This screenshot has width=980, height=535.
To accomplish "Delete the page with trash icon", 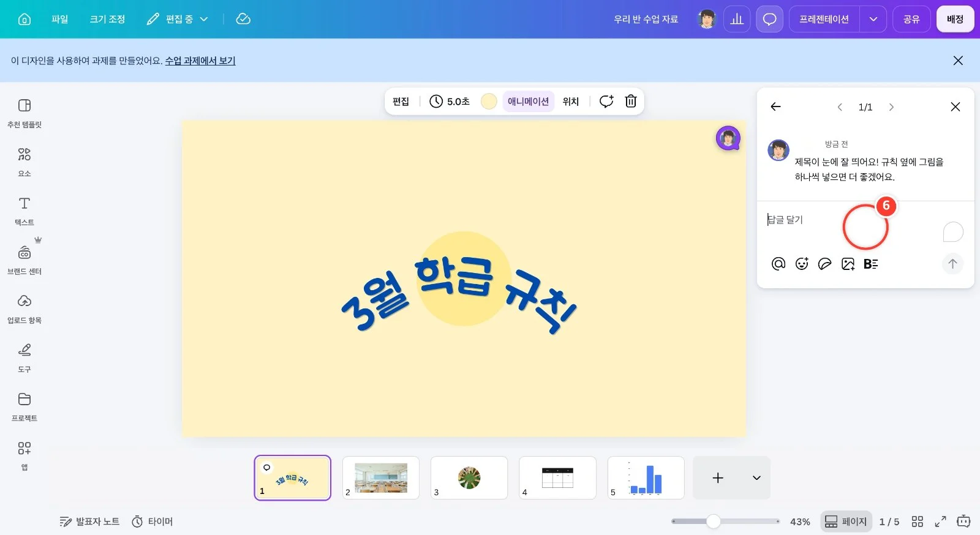I will coord(631,101).
